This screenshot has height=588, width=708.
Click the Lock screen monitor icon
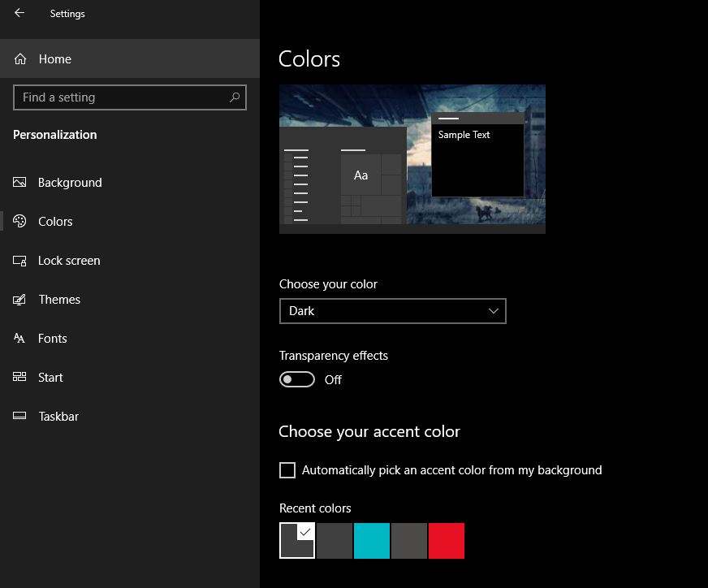point(20,261)
